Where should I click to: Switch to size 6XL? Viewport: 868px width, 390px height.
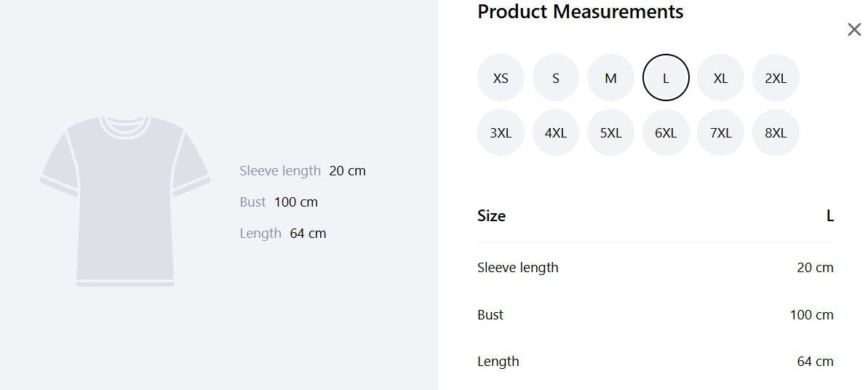pos(666,132)
